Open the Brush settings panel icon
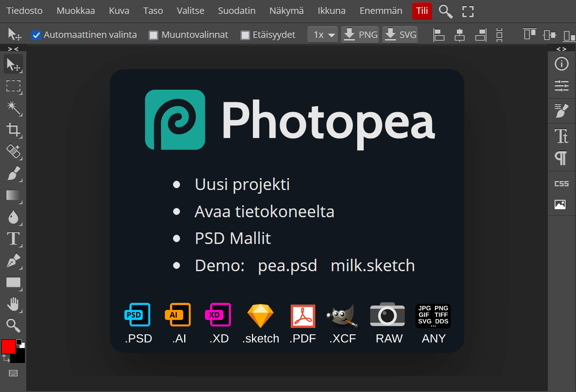Image resolution: width=576 pixels, height=392 pixels. pyautogui.click(x=561, y=111)
